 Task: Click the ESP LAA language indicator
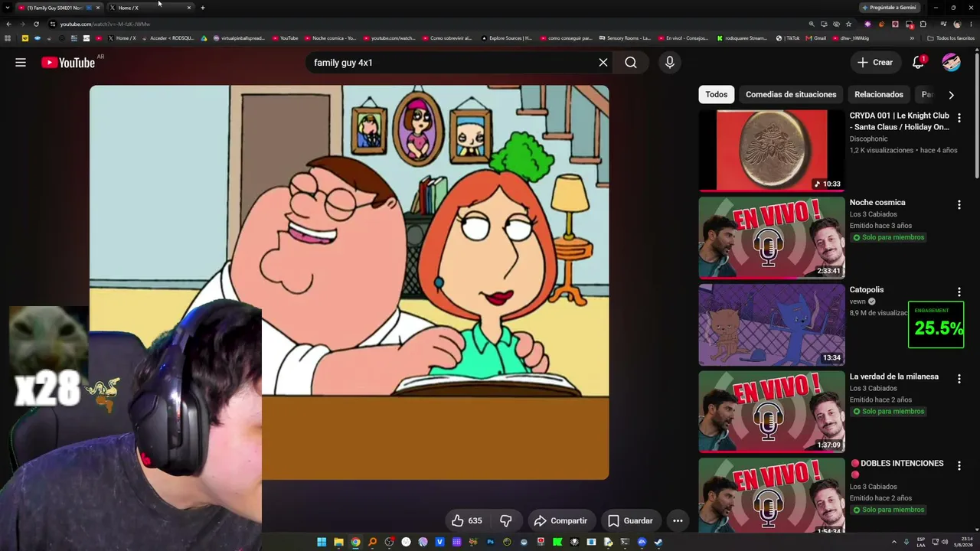point(921,543)
